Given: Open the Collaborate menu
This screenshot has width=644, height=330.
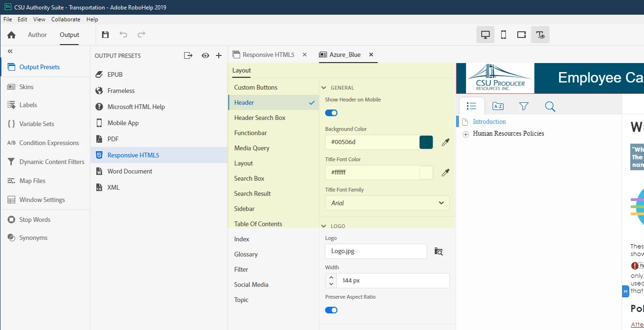Looking at the screenshot, I should tap(65, 19).
